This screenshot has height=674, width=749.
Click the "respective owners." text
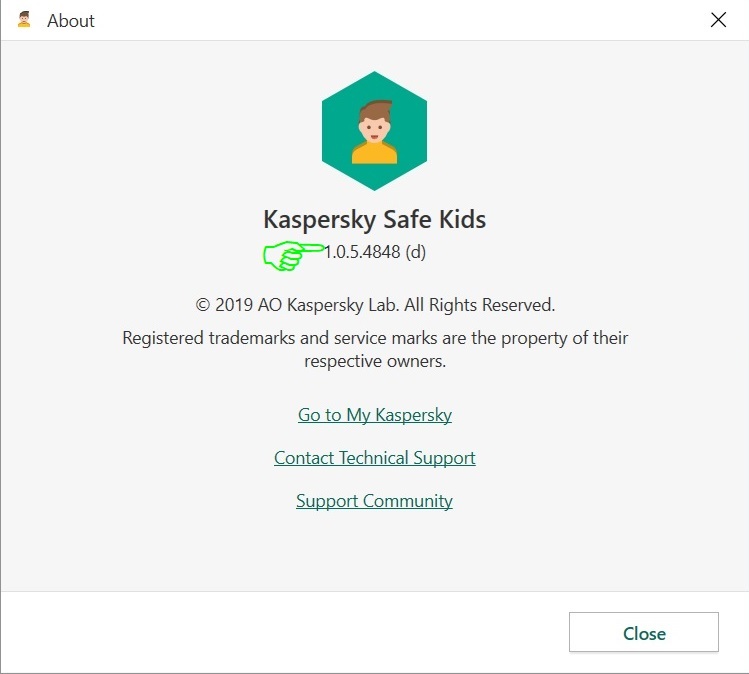[x=375, y=361]
